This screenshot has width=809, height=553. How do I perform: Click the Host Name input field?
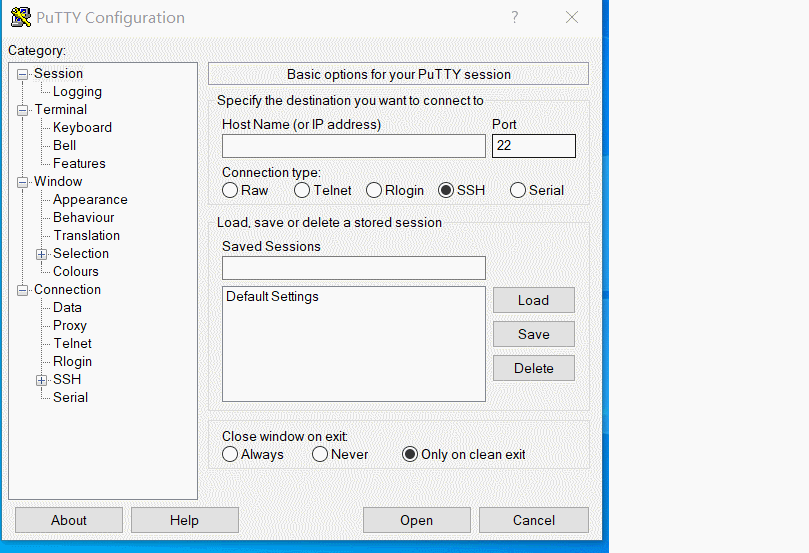[x=353, y=146]
